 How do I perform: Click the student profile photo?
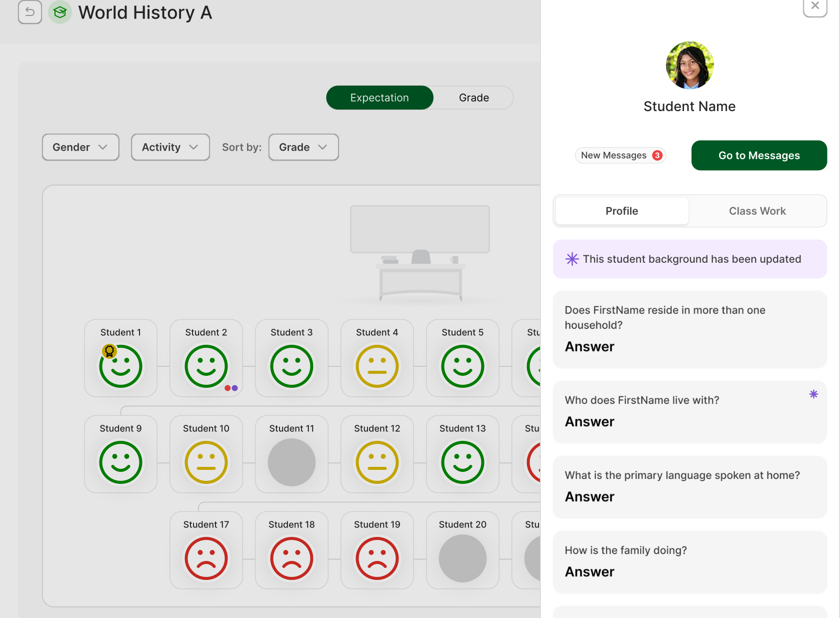690,65
